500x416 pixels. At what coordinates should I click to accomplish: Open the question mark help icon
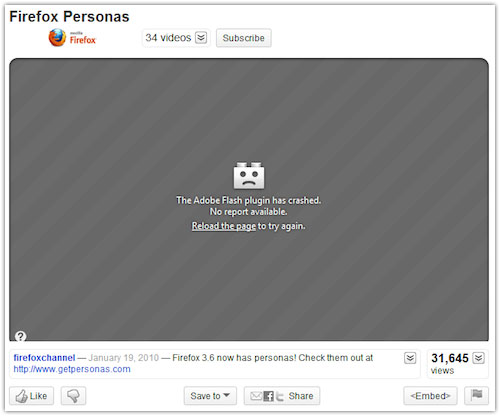(x=20, y=336)
